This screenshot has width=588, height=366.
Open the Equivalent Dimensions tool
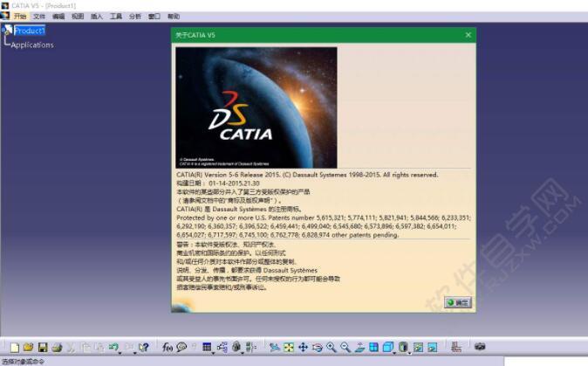point(251,348)
